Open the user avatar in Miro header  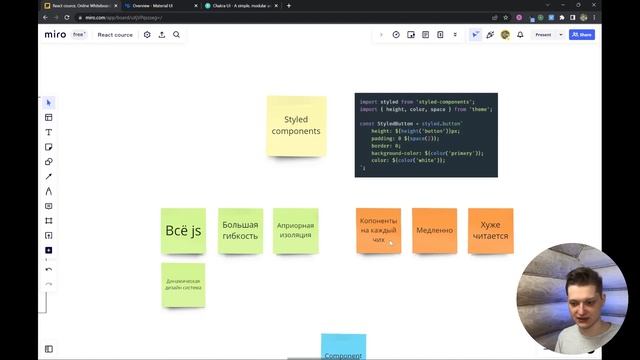[505, 35]
